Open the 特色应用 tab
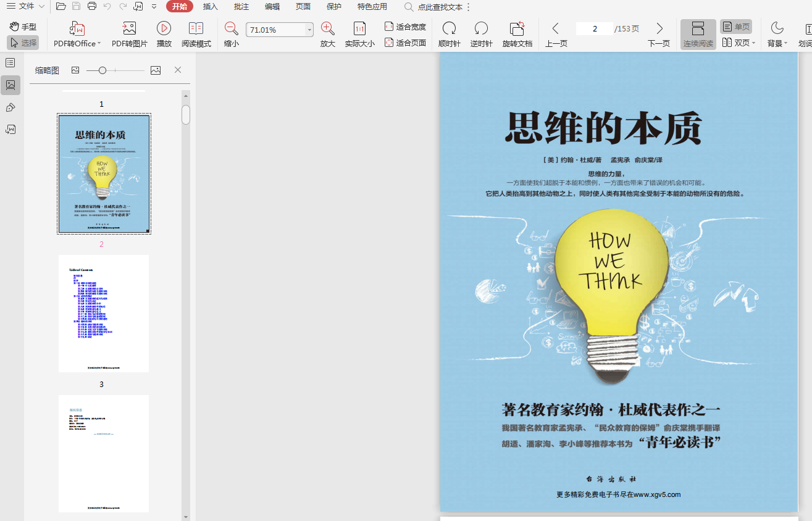The width and height of the screenshot is (812, 521). click(372, 7)
